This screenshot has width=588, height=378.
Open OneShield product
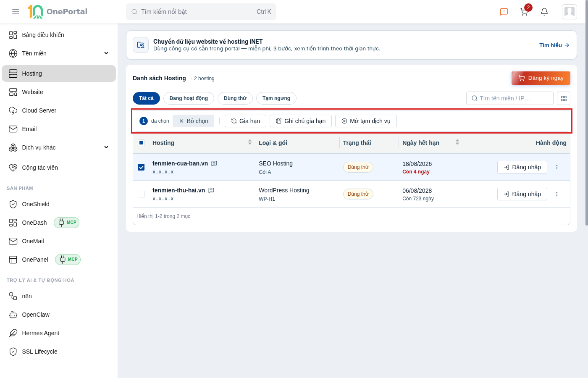tap(59, 204)
